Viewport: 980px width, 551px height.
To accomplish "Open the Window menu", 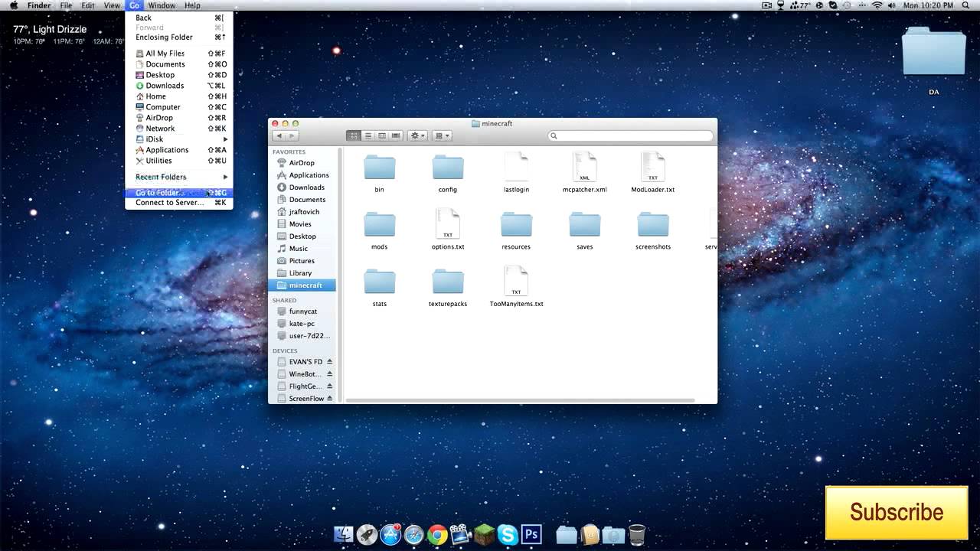I will tap(162, 5).
